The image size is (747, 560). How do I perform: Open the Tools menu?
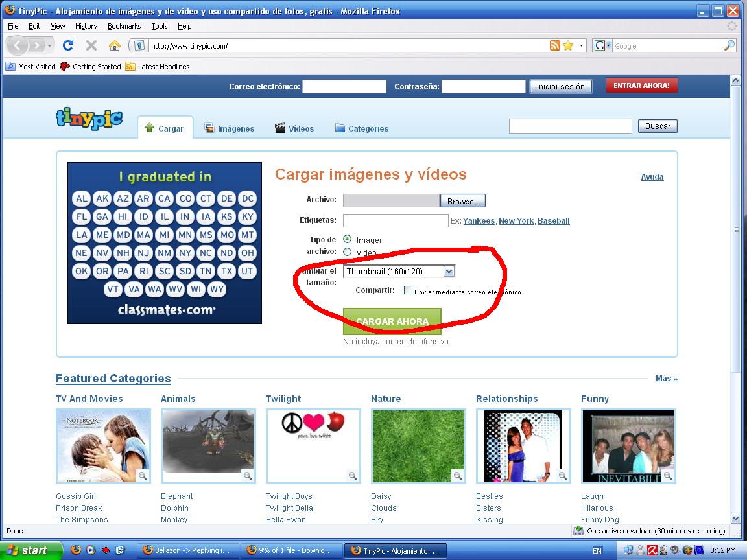pos(160,26)
